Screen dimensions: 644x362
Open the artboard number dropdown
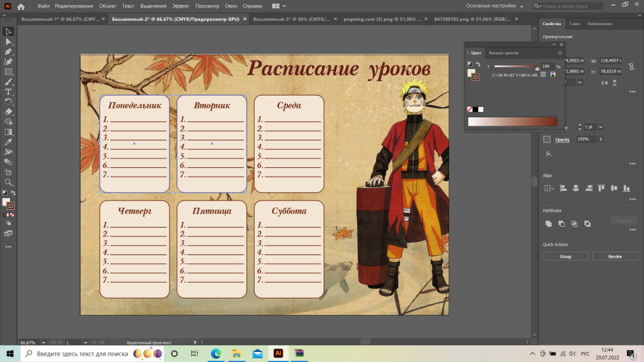[x=86, y=343]
